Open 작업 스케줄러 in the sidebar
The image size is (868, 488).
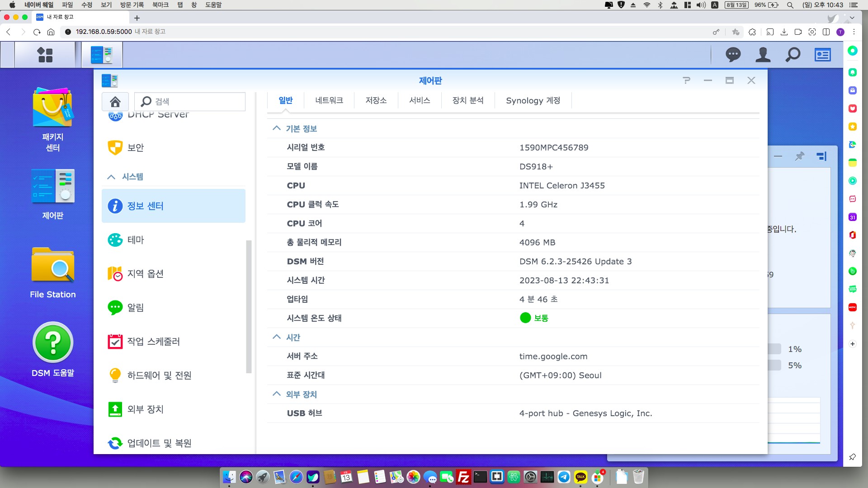(153, 342)
